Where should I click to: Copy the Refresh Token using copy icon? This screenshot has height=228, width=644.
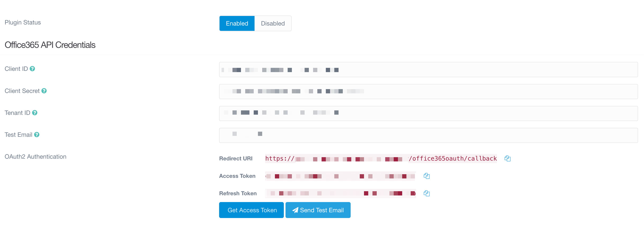tap(427, 193)
